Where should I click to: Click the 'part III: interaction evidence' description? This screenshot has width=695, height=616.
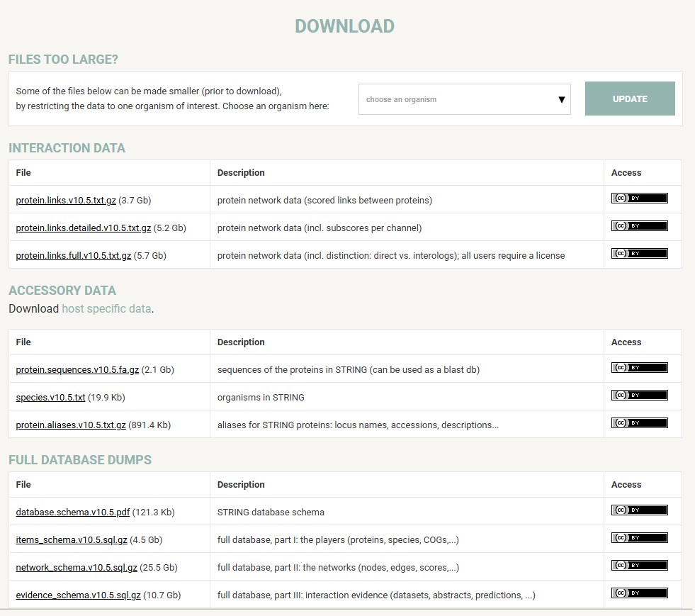376,595
